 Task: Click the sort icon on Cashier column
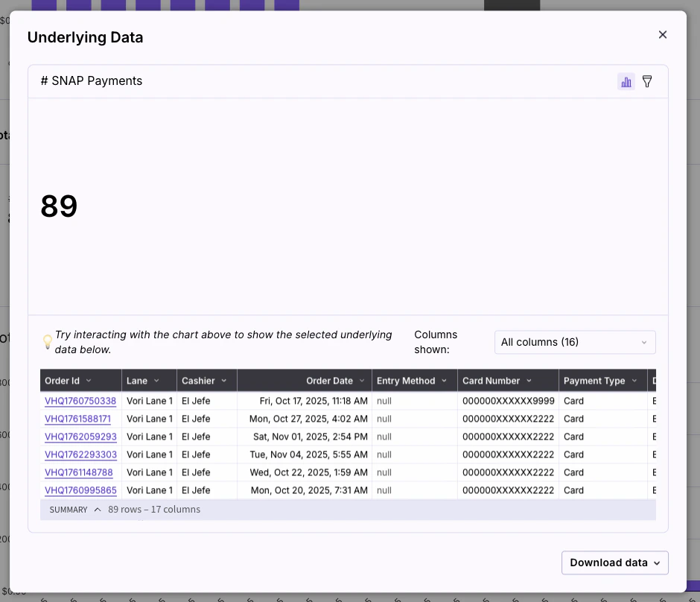(x=223, y=381)
